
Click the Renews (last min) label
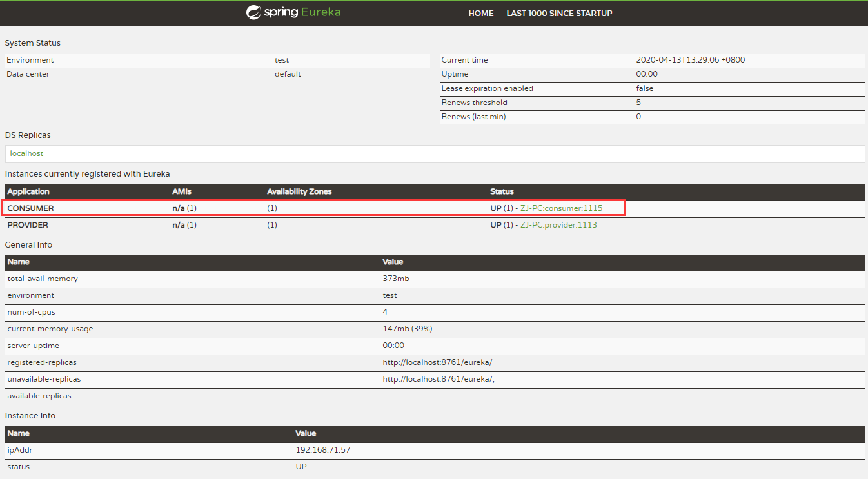point(473,117)
